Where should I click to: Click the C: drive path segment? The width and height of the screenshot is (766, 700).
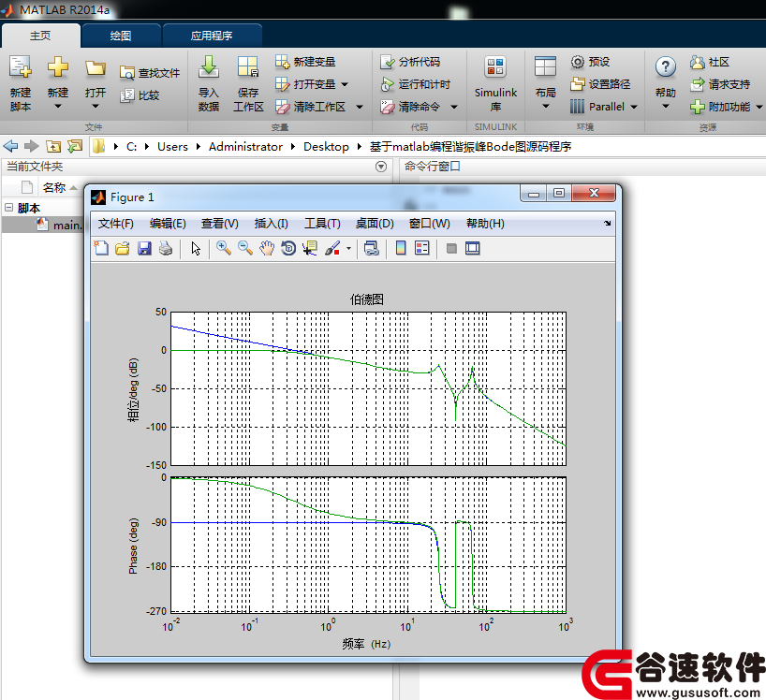click(131, 146)
